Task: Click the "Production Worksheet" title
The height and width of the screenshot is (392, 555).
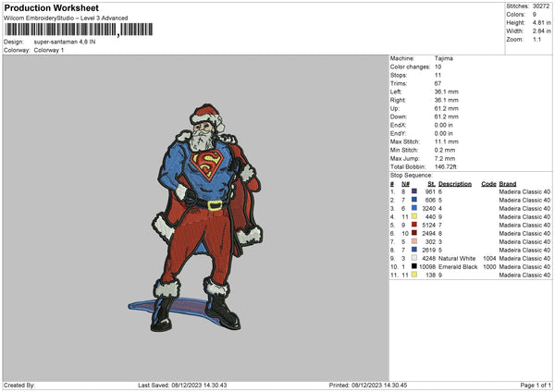Action: [51, 7]
